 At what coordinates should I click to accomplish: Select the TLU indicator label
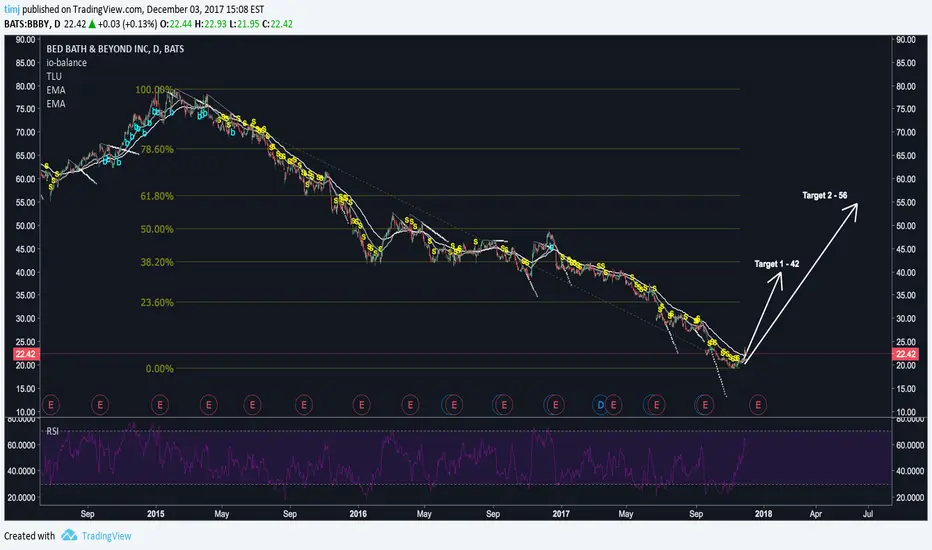pyautogui.click(x=54, y=76)
